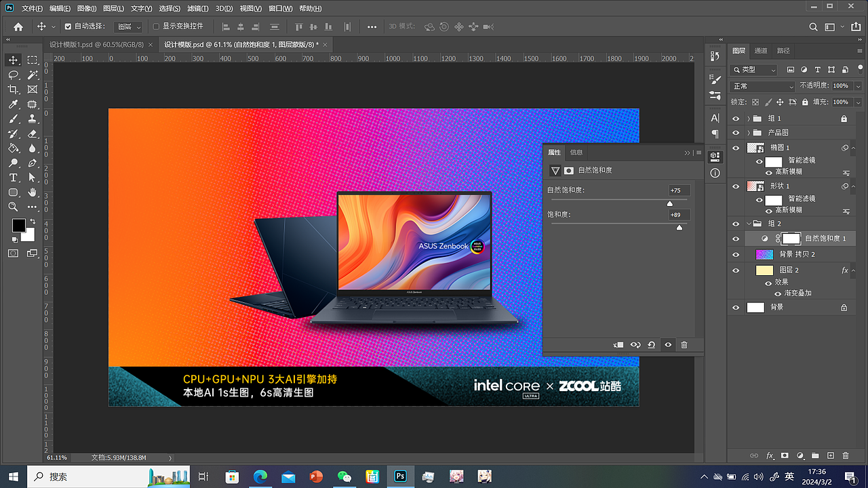Select the rounded Rectangle shape tool
The height and width of the screenshot is (488, 868).
pyautogui.click(x=13, y=192)
